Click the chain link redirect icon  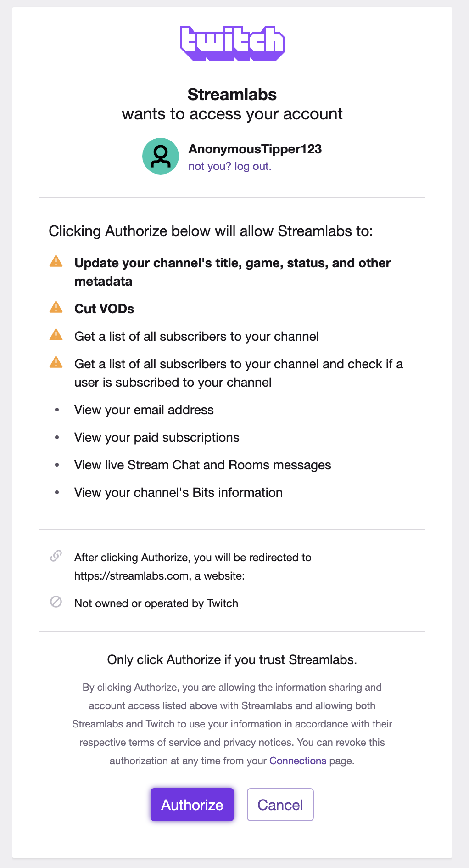56,556
